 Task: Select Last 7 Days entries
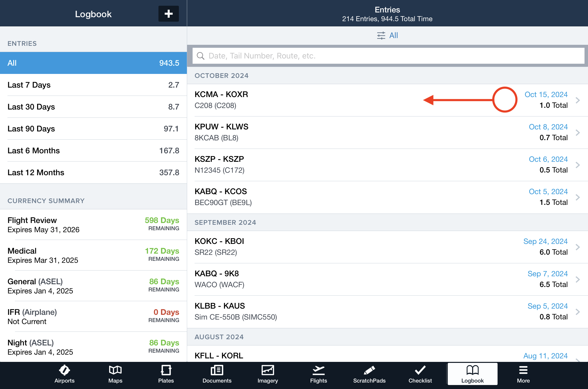tap(93, 85)
